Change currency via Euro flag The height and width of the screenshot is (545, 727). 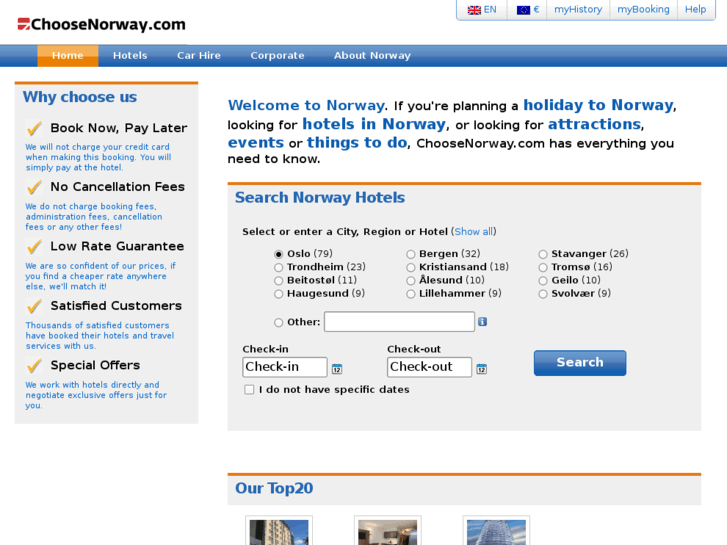point(528,10)
